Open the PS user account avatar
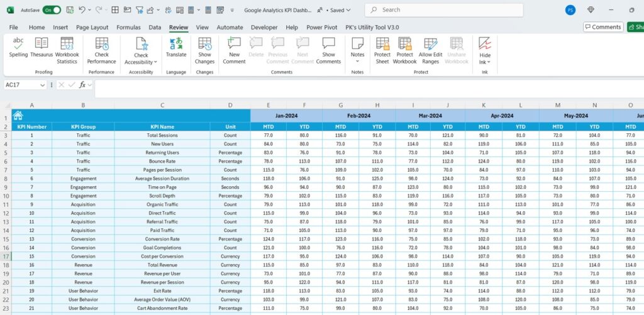The height and width of the screenshot is (315, 644). (570, 10)
